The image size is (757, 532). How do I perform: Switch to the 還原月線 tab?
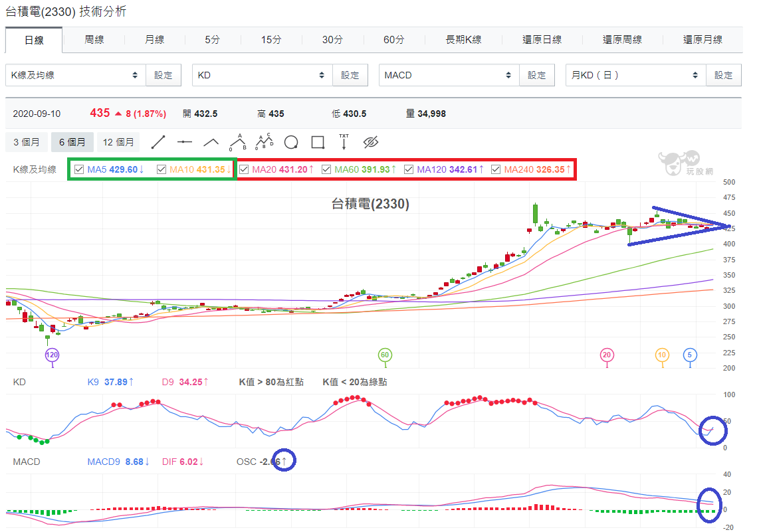click(703, 40)
